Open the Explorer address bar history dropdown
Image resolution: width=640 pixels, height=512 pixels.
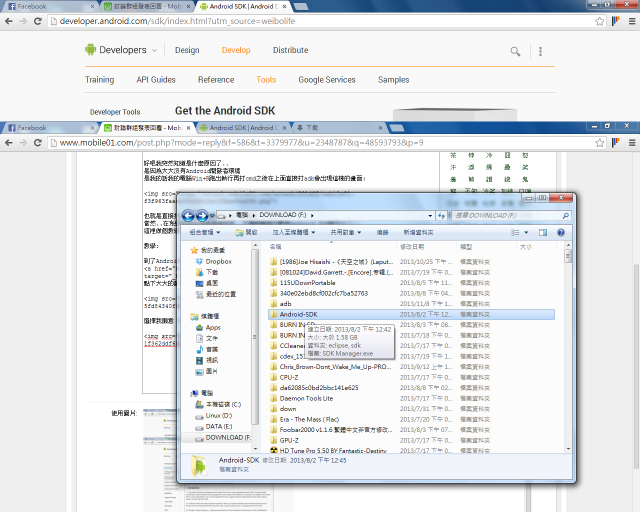pyautogui.click(x=430, y=216)
